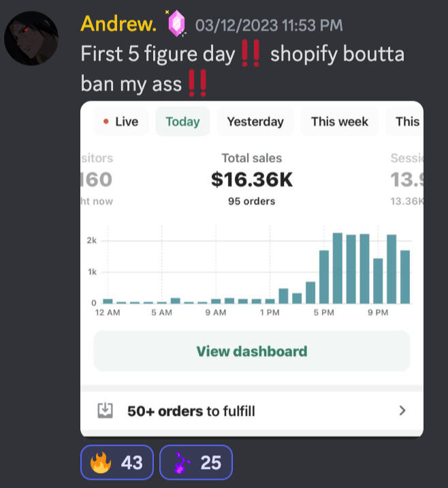Image resolution: width=448 pixels, height=488 pixels.
Task: Open orders to fulfill chevron arrow
Action: coord(402,410)
